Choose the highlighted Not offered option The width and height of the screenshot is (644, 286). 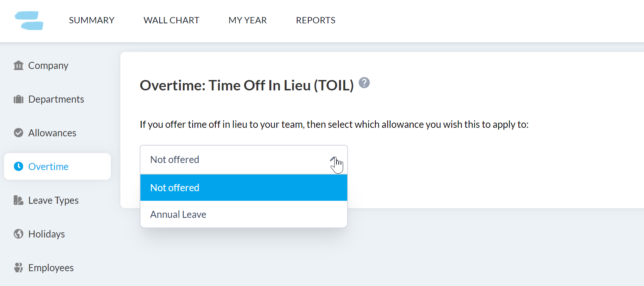[244, 188]
